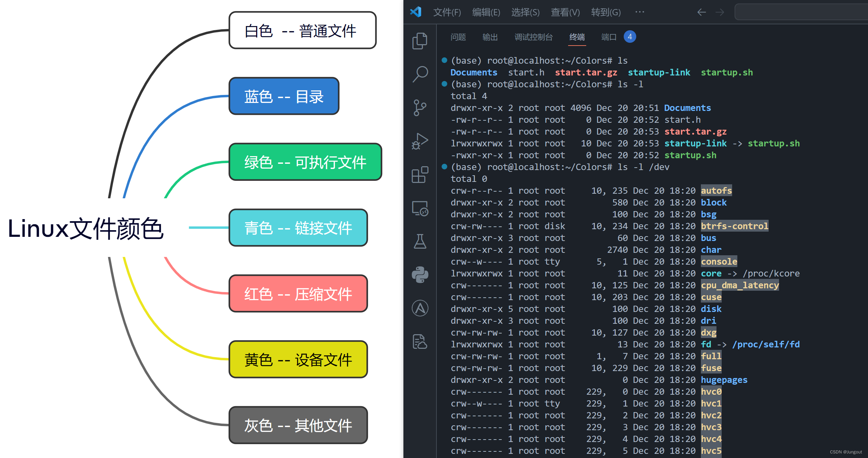Open the Extensions blocks icon
Image resolution: width=868 pixels, height=458 pixels.
point(420,174)
